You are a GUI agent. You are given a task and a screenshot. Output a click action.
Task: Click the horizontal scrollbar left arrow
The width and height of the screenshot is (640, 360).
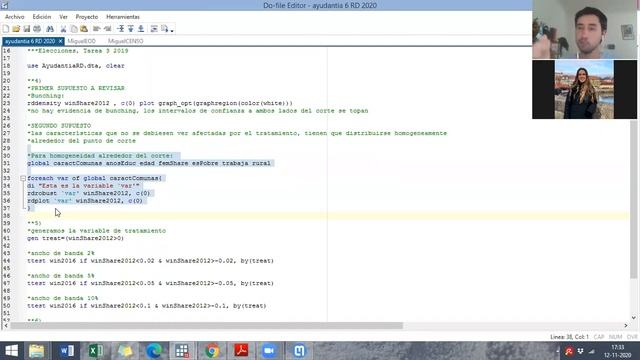(6, 326)
